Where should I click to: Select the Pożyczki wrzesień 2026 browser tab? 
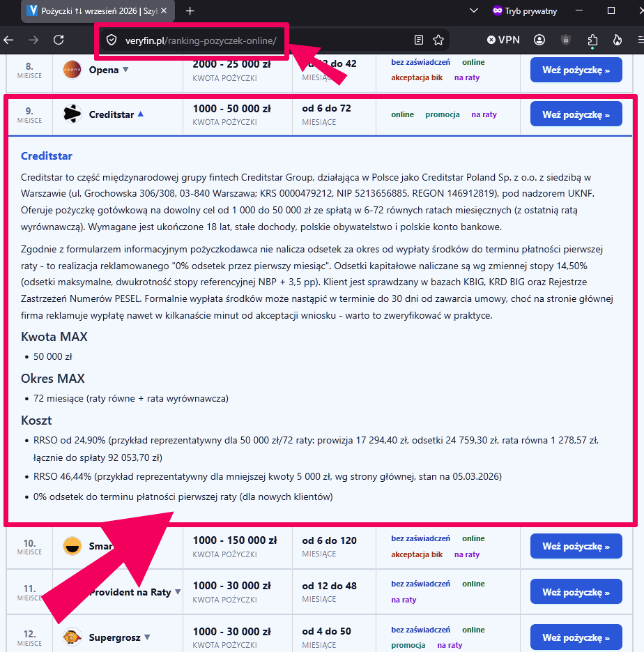[x=98, y=11]
